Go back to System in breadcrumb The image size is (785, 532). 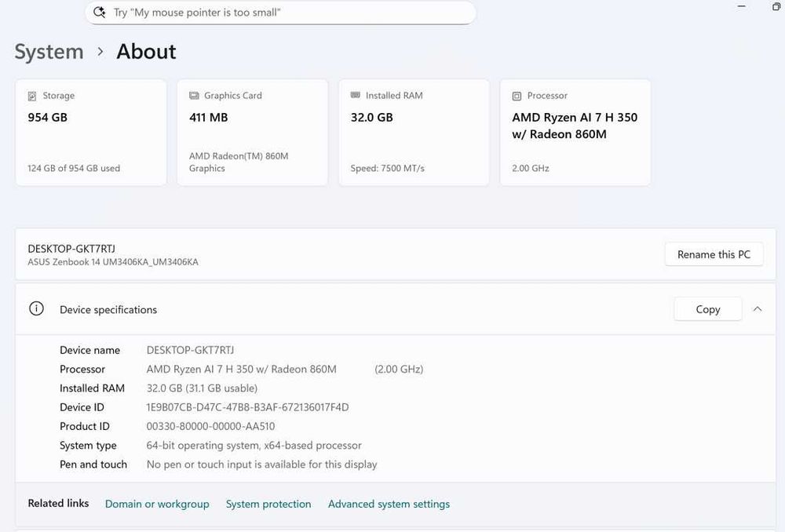[x=49, y=52]
